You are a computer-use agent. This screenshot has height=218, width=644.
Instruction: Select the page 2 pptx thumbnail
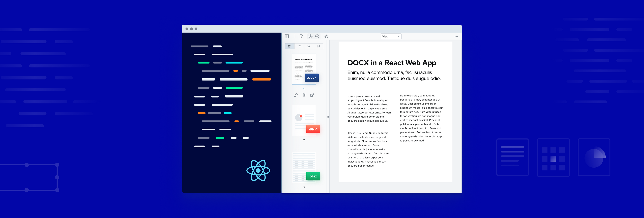pos(304,120)
